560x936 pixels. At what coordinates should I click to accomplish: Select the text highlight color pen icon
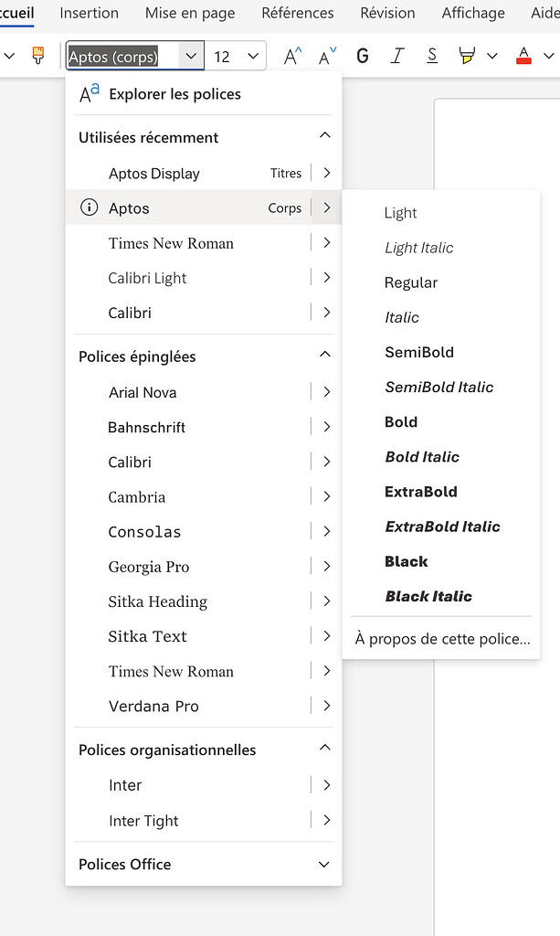pos(469,56)
